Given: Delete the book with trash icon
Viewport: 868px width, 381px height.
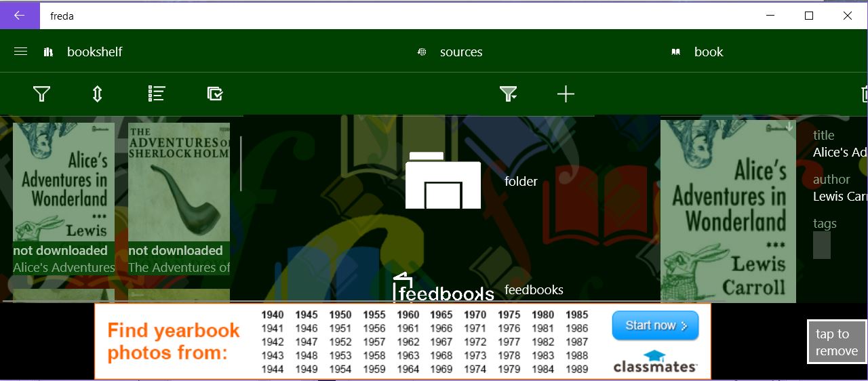Looking at the screenshot, I should click(x=865, y=94).
